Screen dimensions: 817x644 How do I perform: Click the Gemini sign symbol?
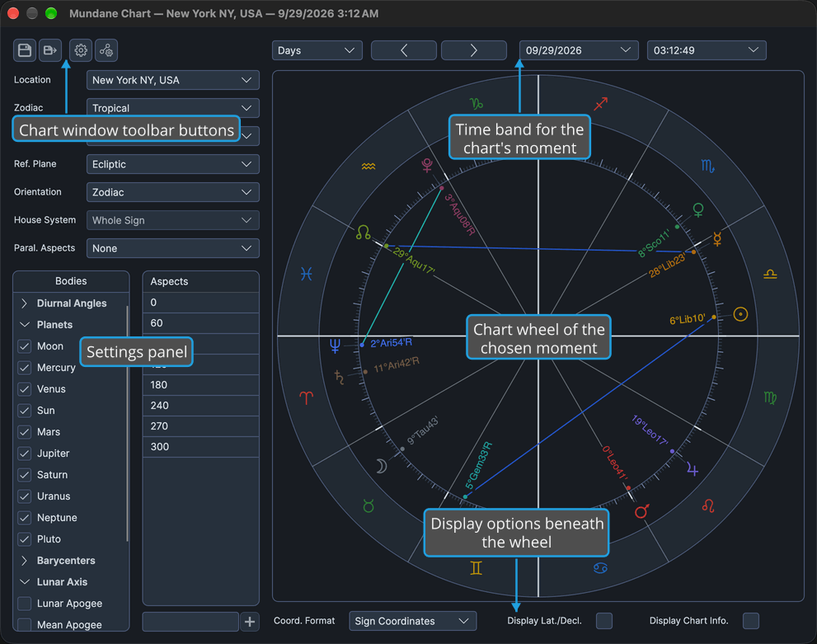tap(477, 568)
